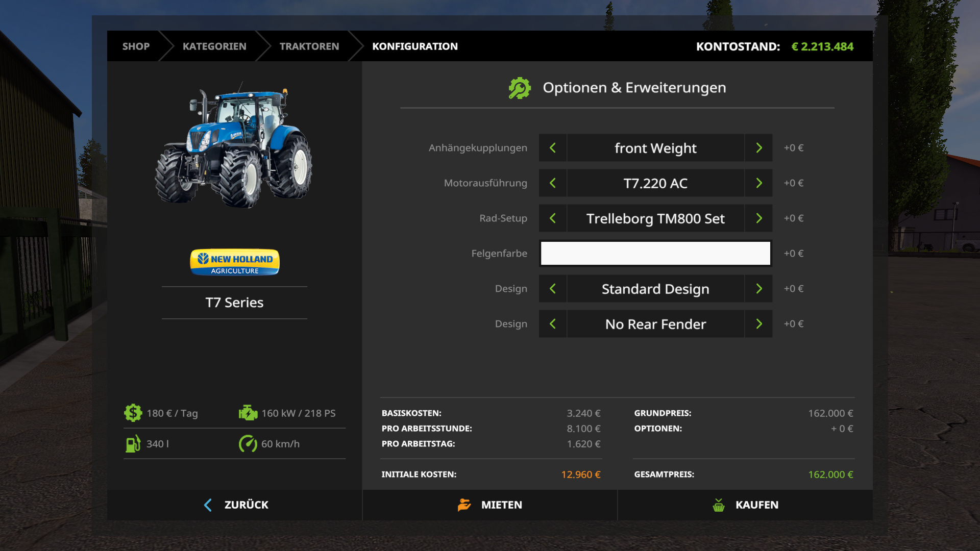980x551 pixels.
Task: Click the T7.220 AC engine value
Action: 655,183
